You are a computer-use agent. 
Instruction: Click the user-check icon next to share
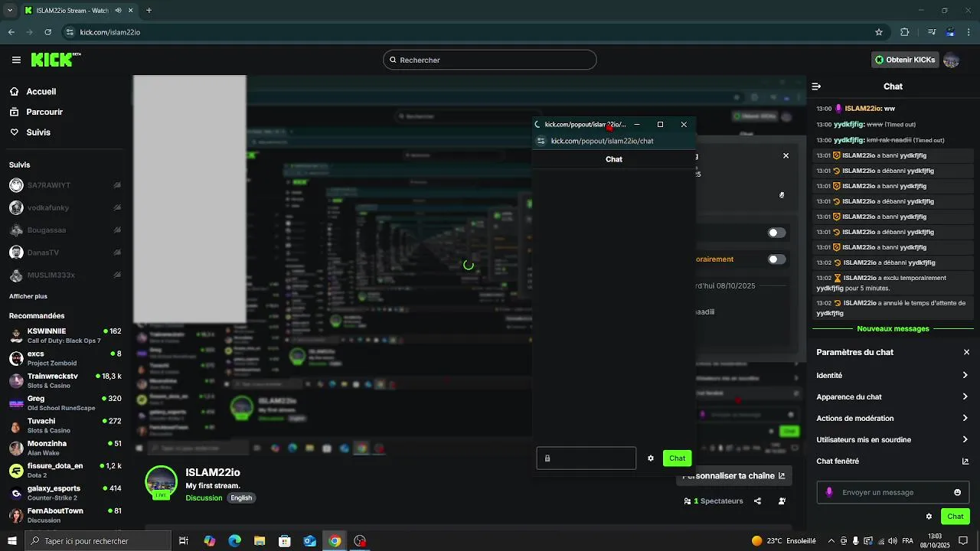click(x=782, y=501)
